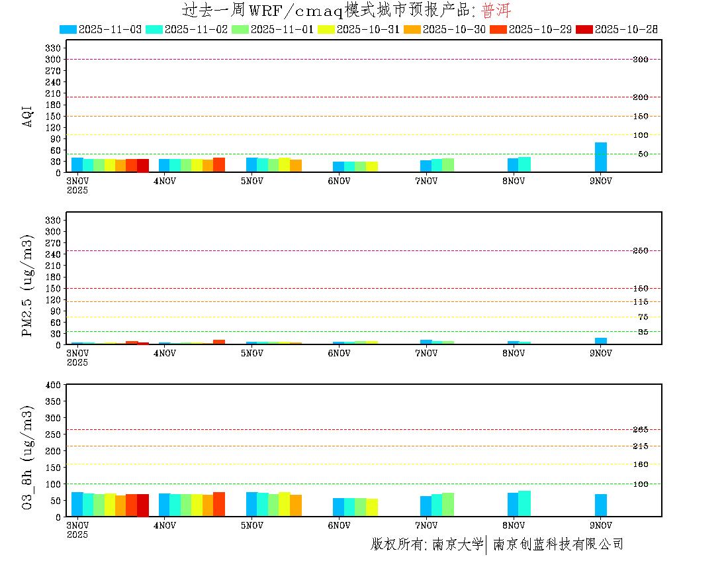Click the 2025-10-28 dark red legend swatch
Screen dimensions: 728x563
click(x=584, y=29)
